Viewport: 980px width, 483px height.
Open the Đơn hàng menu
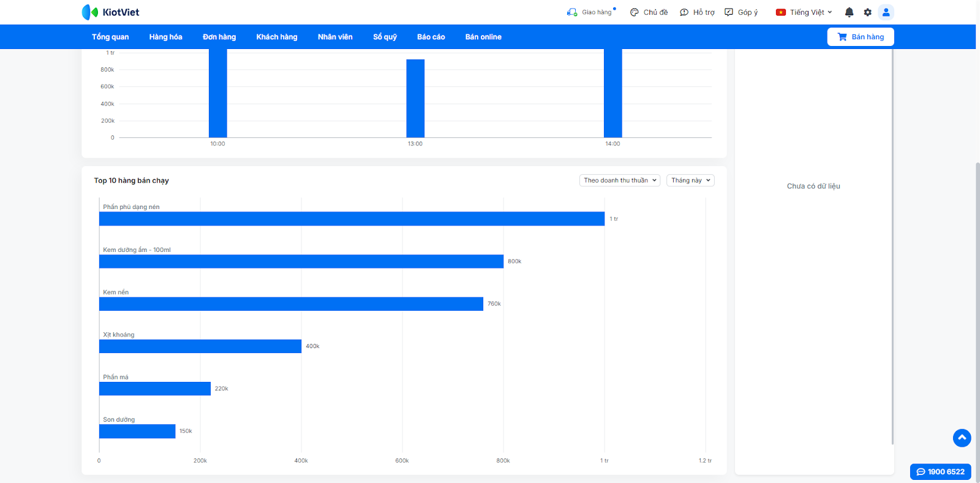(x=219, y=37)
